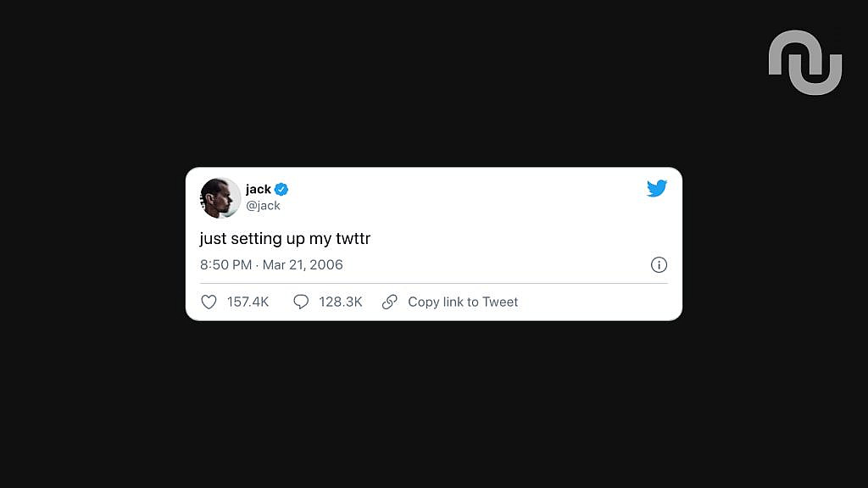Click the 157.4K likes count
The image size is (868, 488).
(x=248, y=302)
